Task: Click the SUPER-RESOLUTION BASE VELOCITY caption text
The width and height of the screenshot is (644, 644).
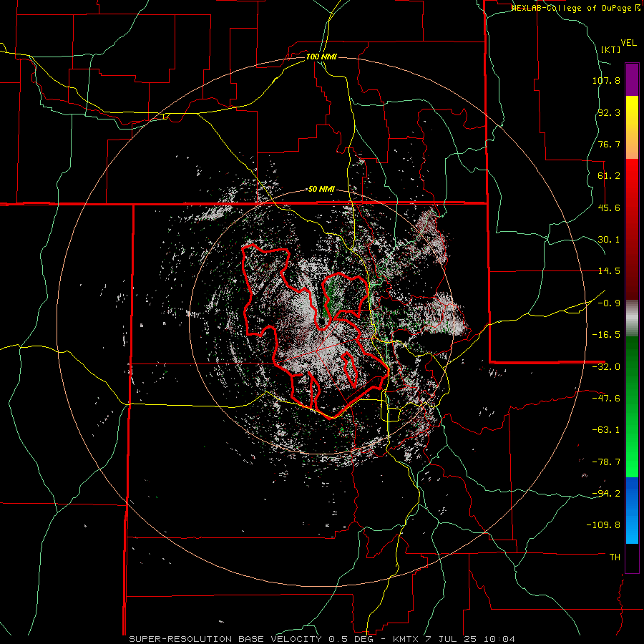Action: pyautogui.click(x=227, y=639)
